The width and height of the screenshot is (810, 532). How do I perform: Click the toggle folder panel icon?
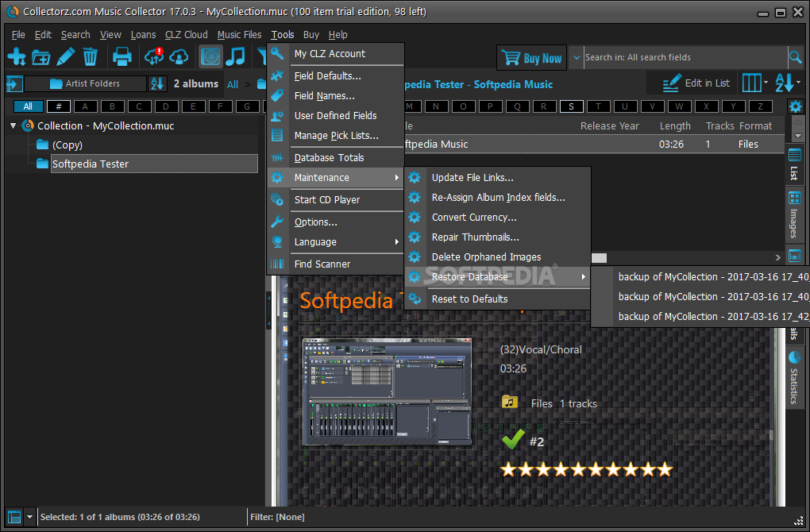[14, 83]
